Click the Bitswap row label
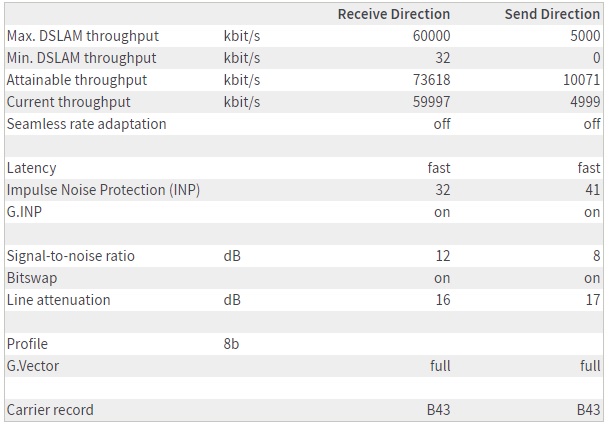This screenshot has width=610, height=424. pos(30,278)
